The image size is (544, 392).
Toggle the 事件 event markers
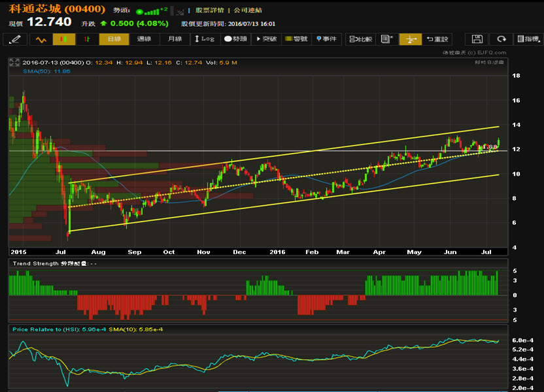pyautogui.click(x=326, y=39)
